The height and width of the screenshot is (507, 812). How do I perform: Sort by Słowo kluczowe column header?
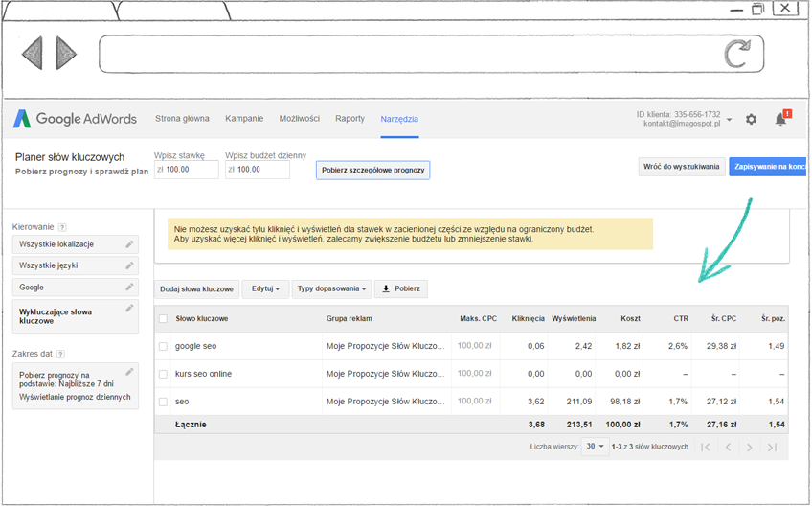coord(202,319)
